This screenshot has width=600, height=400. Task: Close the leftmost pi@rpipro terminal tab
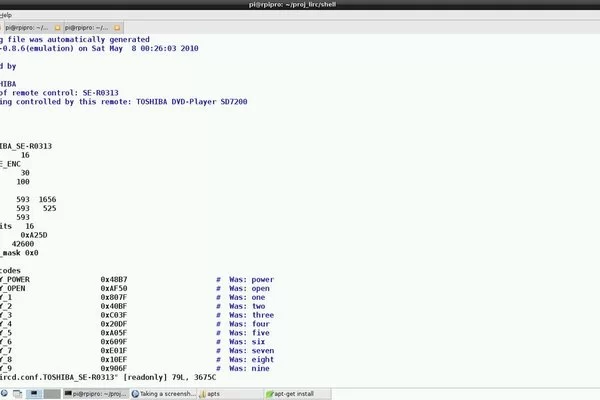[57, 28]
